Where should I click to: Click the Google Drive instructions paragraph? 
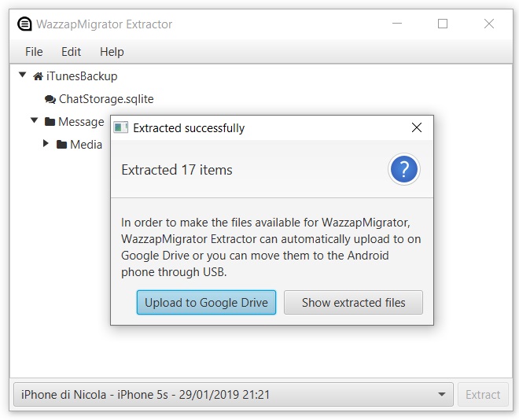271,247
